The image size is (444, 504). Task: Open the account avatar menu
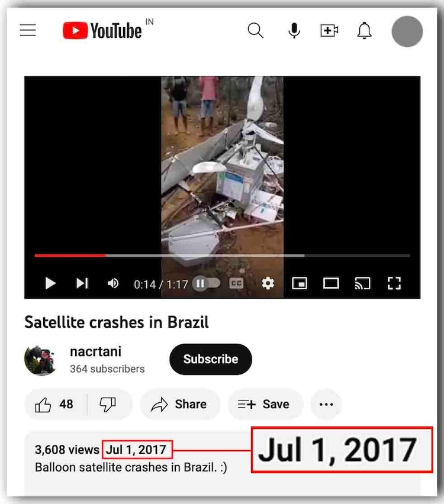tap(407, 31)
